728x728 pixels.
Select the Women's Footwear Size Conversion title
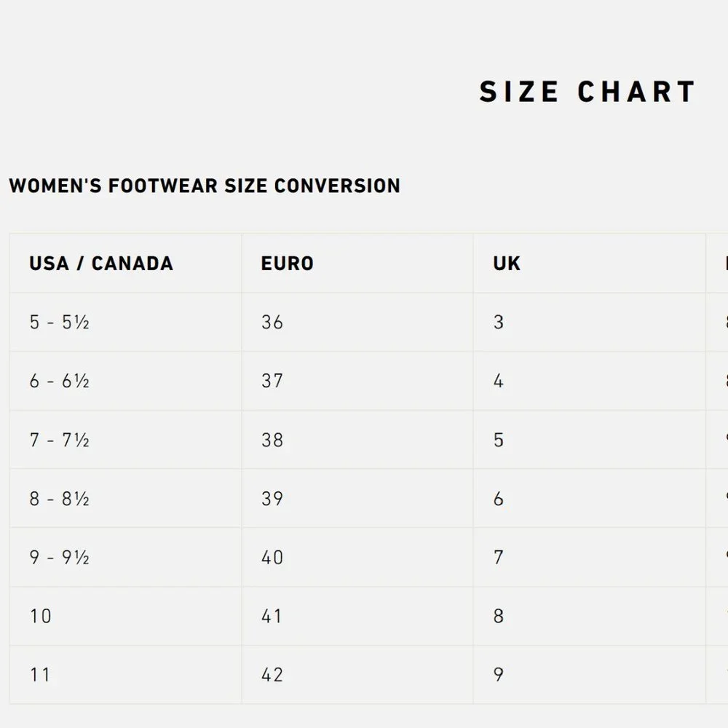(205, 186)
